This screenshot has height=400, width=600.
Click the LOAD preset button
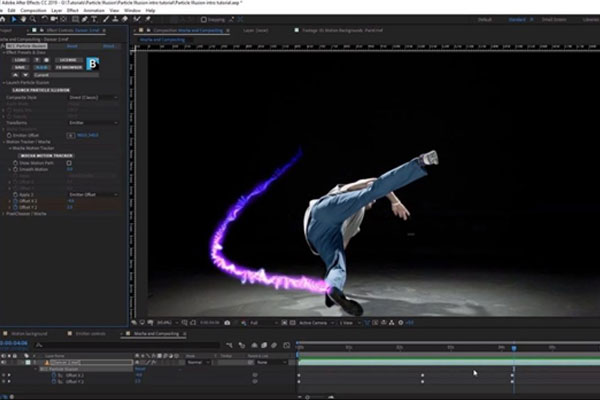[20, 60]
